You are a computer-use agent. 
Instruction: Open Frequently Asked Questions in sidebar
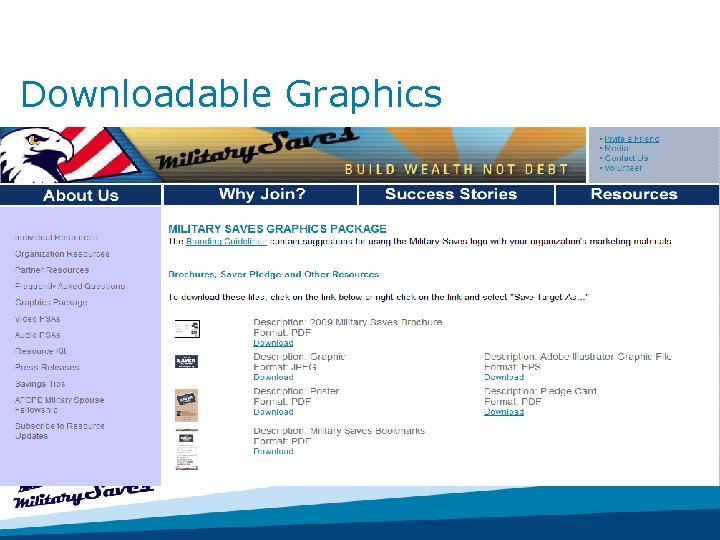[70, 286]
